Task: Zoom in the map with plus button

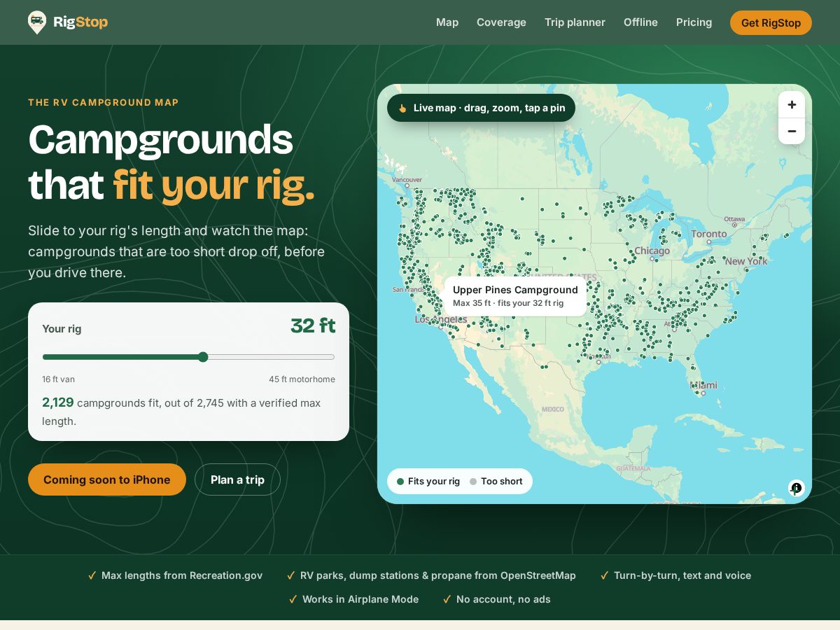Action: pos(792,105)
